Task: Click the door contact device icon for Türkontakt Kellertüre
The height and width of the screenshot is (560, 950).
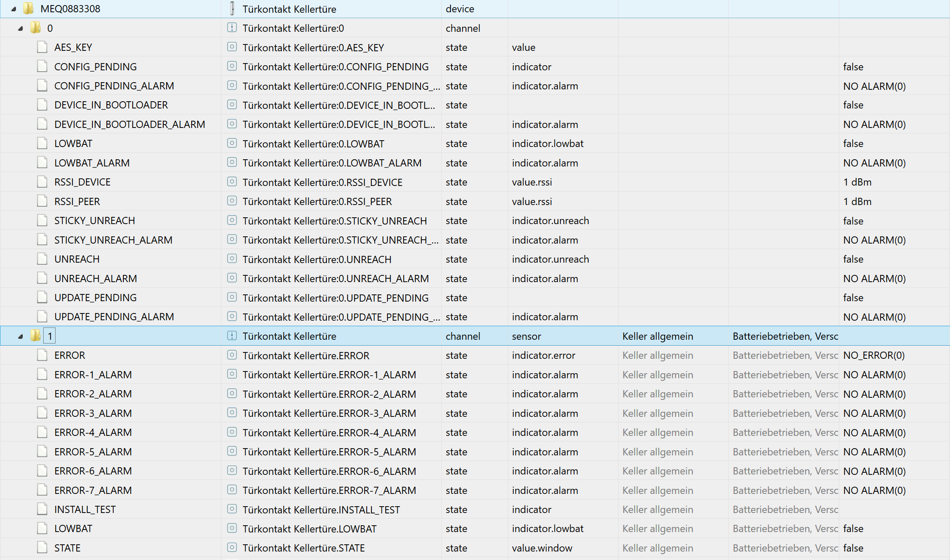Action: [232, 8]
